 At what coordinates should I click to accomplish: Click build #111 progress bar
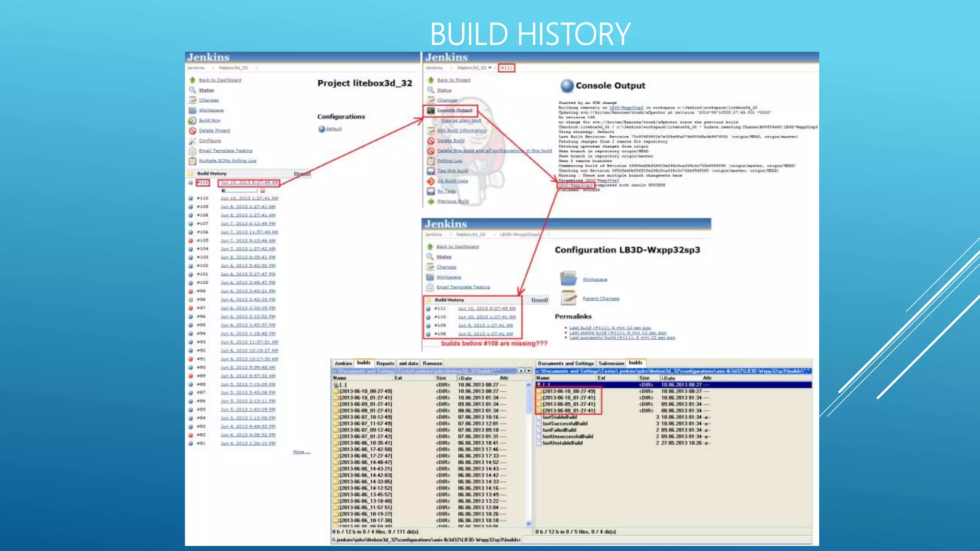tap(239, 191)
